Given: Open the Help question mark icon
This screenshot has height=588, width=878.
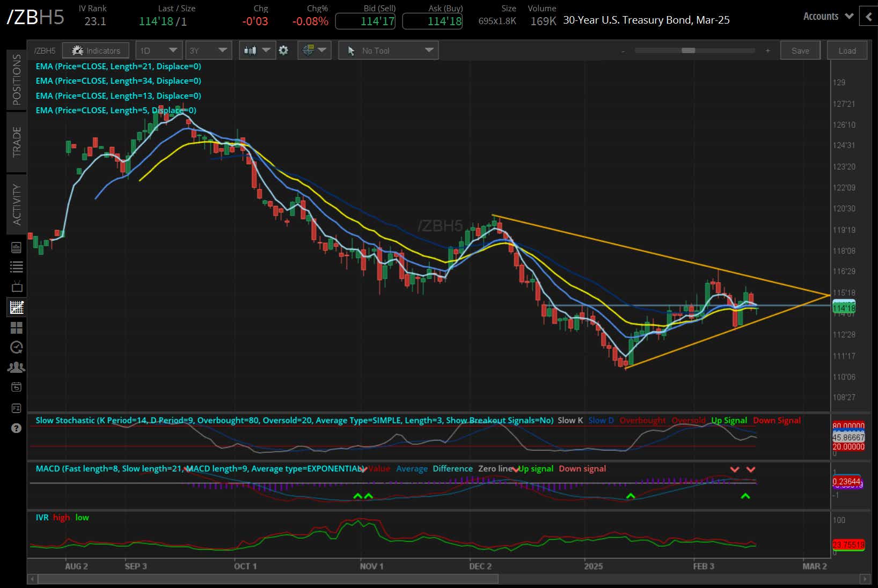Looking at the screenshot, I should (16, 428).
